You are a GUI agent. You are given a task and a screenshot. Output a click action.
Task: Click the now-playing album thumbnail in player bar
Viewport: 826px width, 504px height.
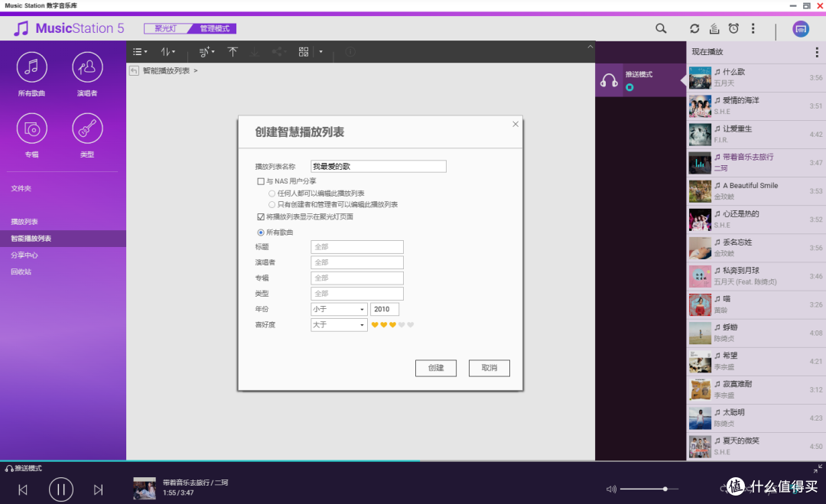(145, 488)
